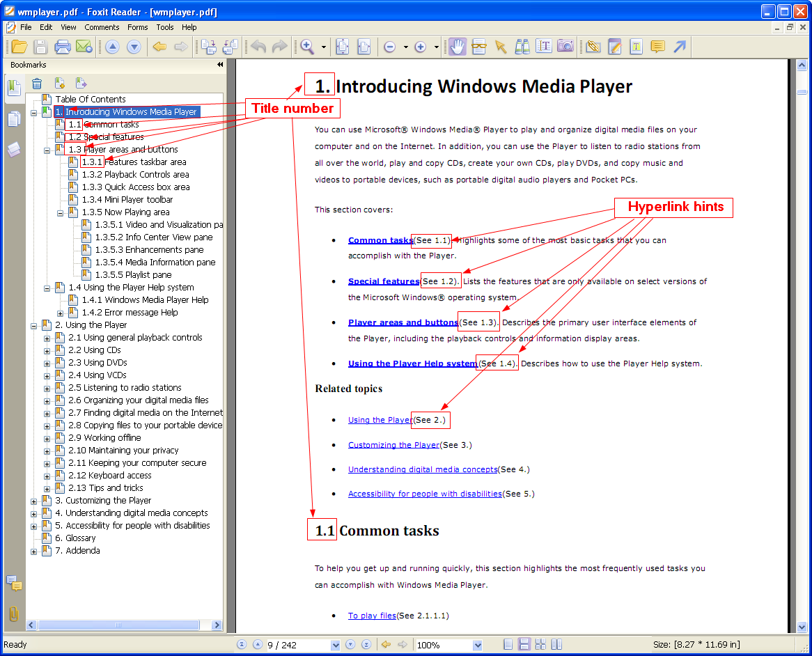The image size is (812, 656).
Task: Open the Tools menu
Action: coord(165,27)
